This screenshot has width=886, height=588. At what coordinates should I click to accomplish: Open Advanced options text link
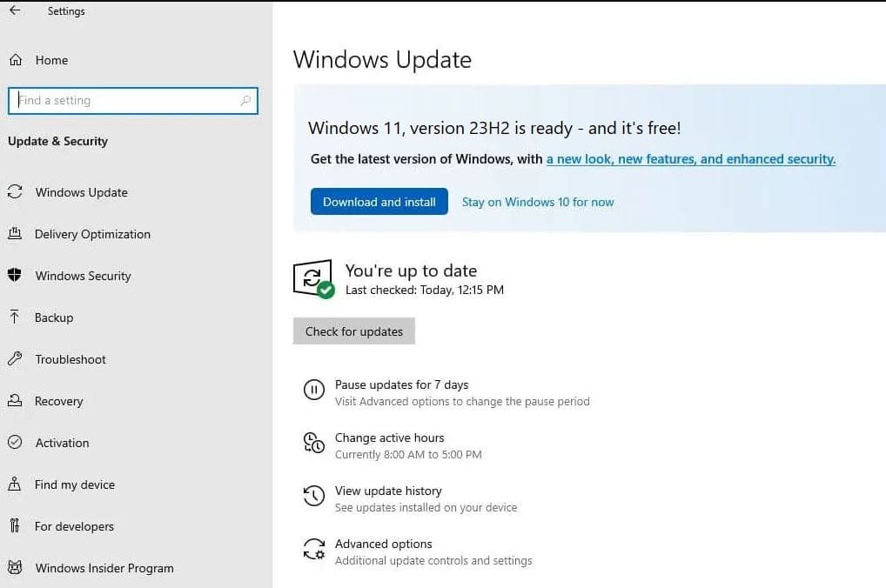(x=383, y=544)
